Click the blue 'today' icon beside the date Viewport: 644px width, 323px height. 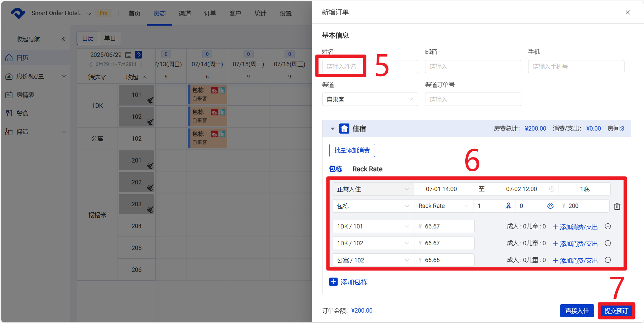pyautogui.click(x=138, y=55)
